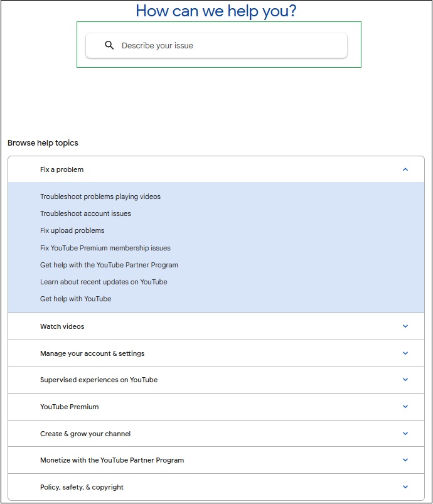Open Get help with YouTube link
Viewport: 433px width, 504px height.
(75, 299)
